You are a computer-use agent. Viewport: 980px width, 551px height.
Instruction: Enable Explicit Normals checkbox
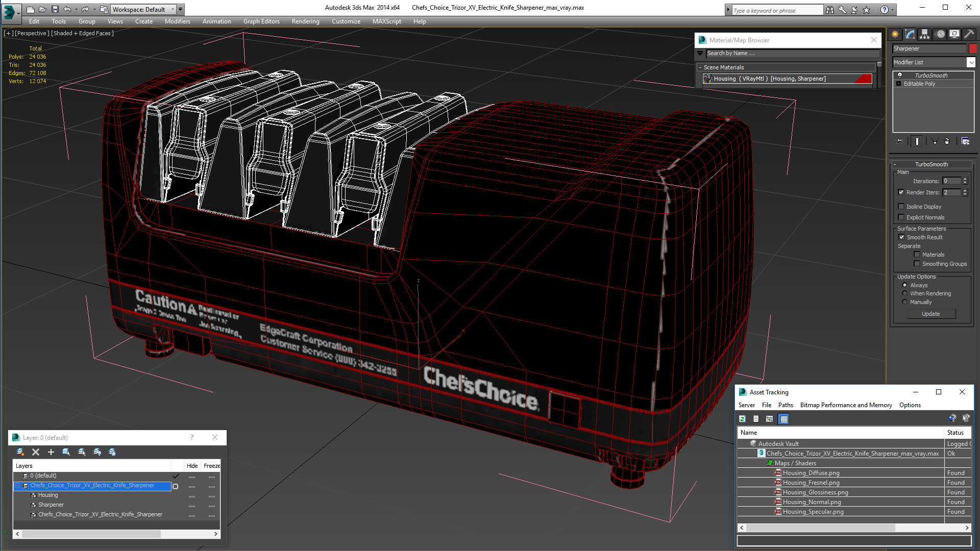pyautogui.click(x=901, y=217)
